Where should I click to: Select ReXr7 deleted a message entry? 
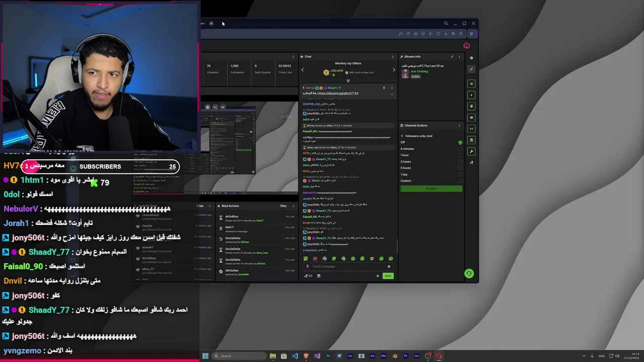[258, 230]
